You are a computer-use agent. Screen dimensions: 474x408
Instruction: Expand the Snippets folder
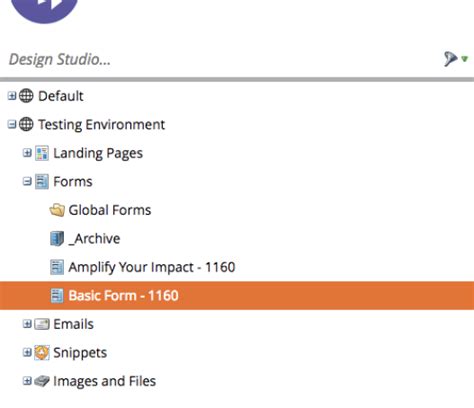tap(27, 353)
